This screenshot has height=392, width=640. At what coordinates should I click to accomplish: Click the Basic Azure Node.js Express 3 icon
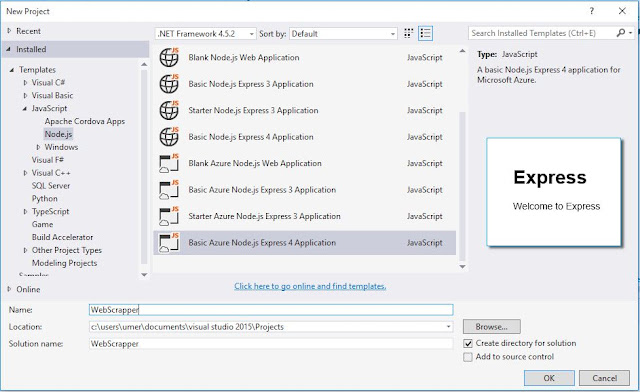[x=169, y=190]
